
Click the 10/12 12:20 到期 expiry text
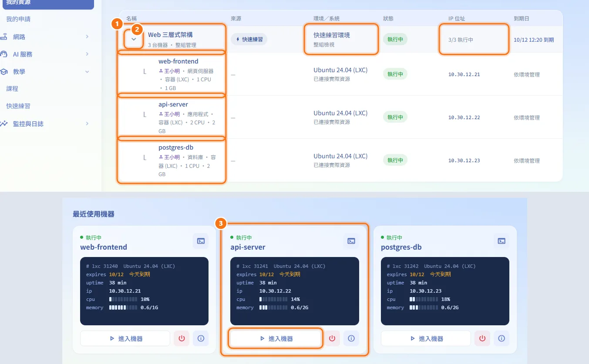[534, 40]
